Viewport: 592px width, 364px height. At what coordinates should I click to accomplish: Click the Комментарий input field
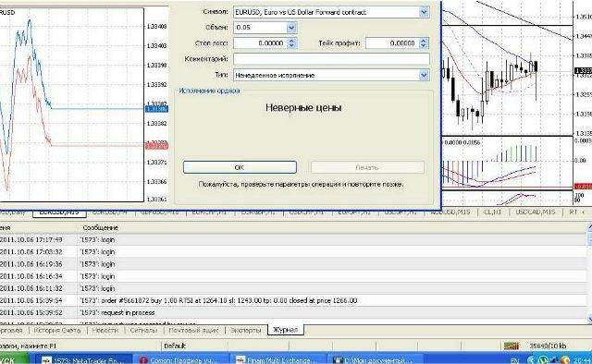pyautogui.click(x=331, y=59)
